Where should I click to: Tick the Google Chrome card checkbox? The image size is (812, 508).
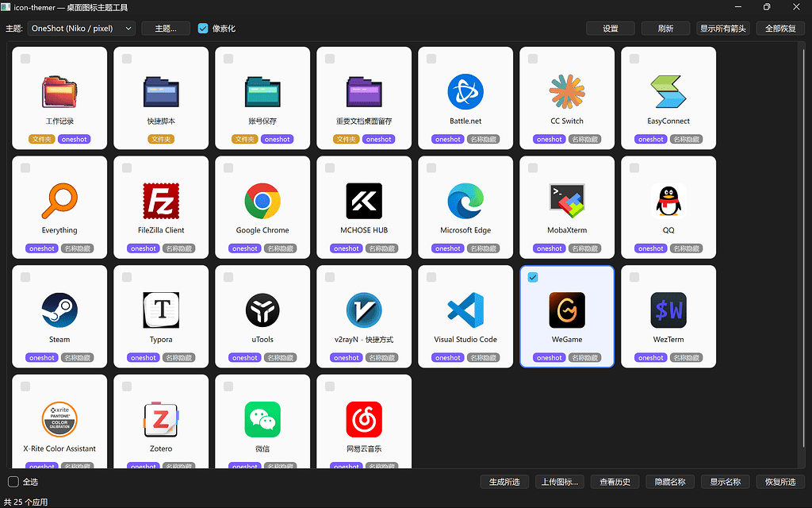(228, 168)
